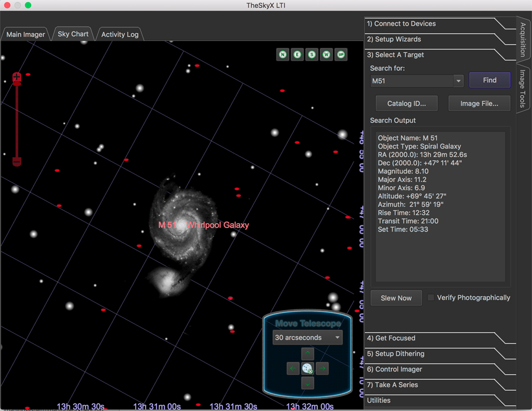Look South using the S button

coord(312,54)
